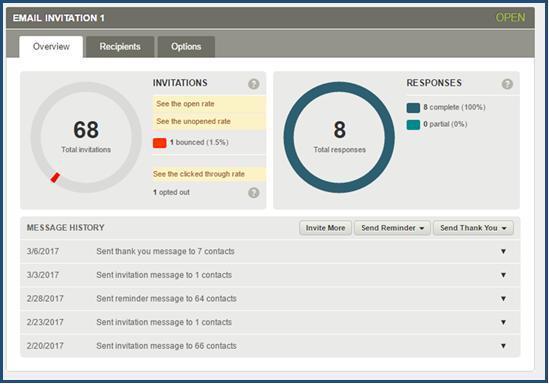This screenshot has height=384, width=549.
Task: Click the 8 complete (100%) text
Action: point(454,107)
